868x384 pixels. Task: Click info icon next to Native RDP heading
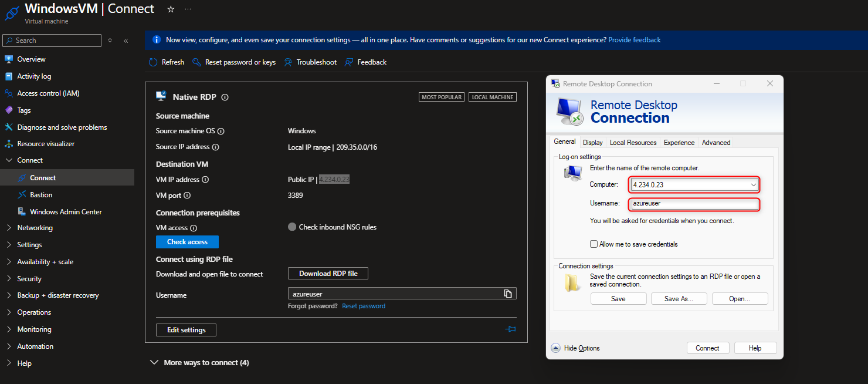pyautogui.click(x=225, y=97)
